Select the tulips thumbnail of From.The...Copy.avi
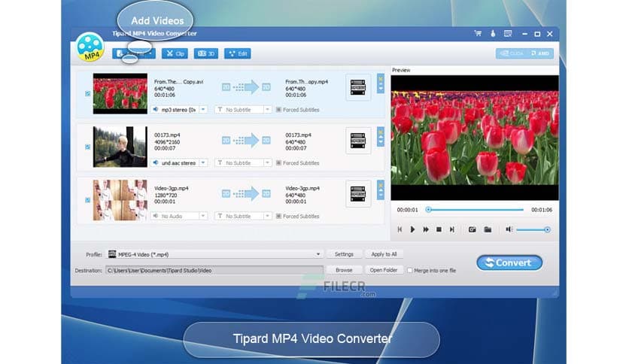 coord(120,93)
